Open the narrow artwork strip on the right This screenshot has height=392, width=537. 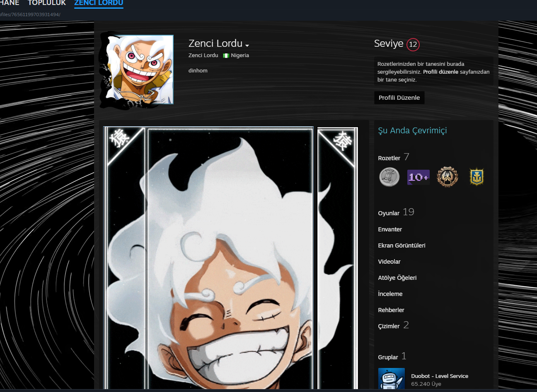coord(338,258)
